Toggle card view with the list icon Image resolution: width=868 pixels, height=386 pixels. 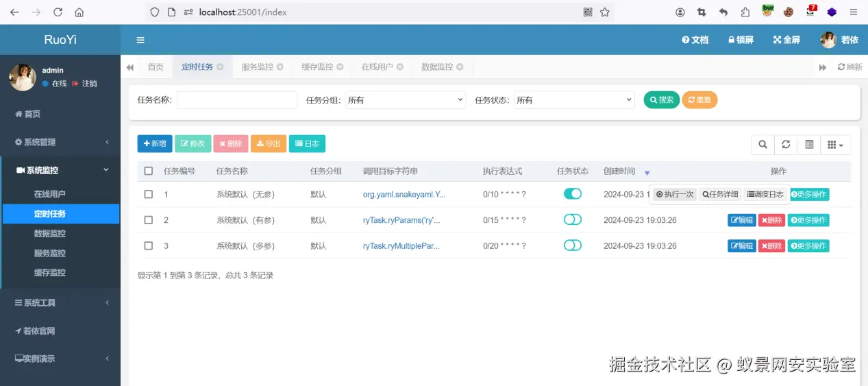pos(809,145)
